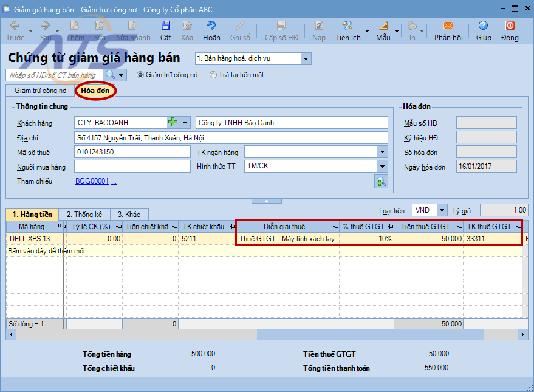The width and height of the screenshot is (534, 392).
Task: Click green plus to add customer
Action: [x=173, y=122]
